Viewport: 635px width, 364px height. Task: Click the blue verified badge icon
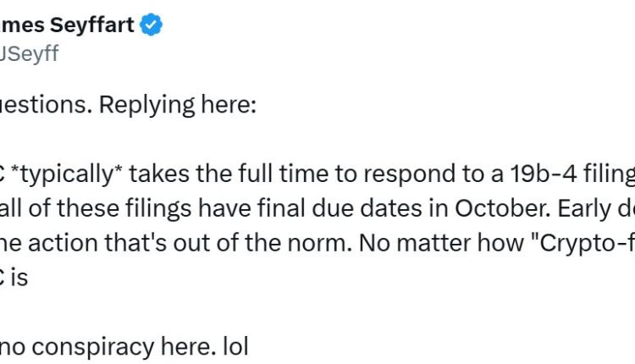pyautogui.click(x=151, y=25)
